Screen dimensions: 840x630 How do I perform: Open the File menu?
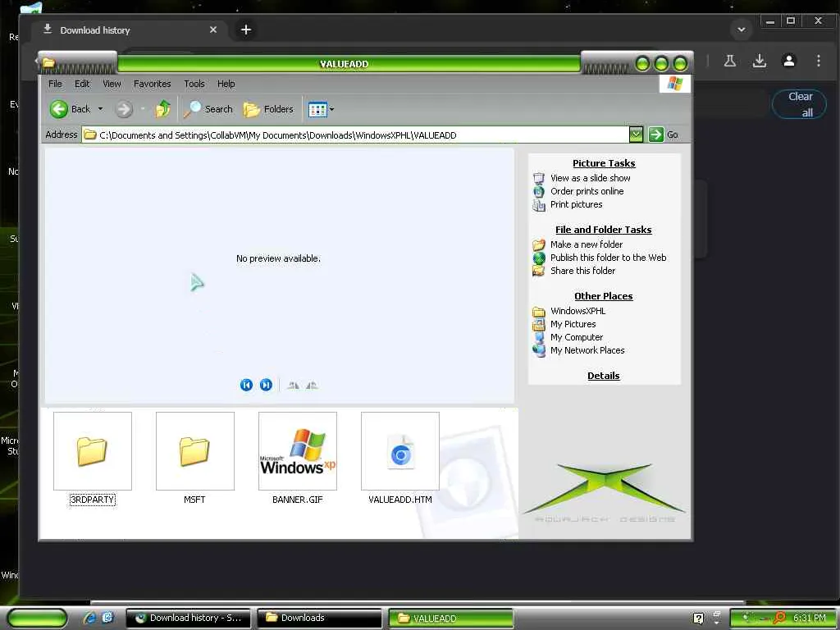55,84
